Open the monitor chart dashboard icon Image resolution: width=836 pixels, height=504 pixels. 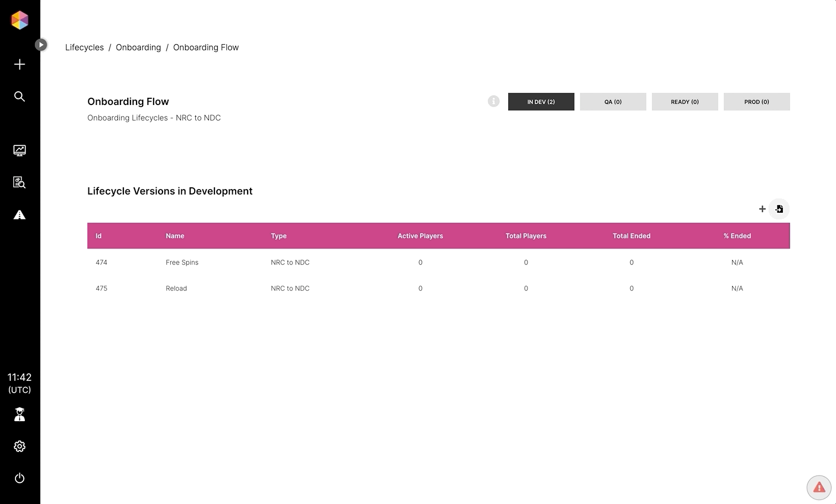pos(19,150)
